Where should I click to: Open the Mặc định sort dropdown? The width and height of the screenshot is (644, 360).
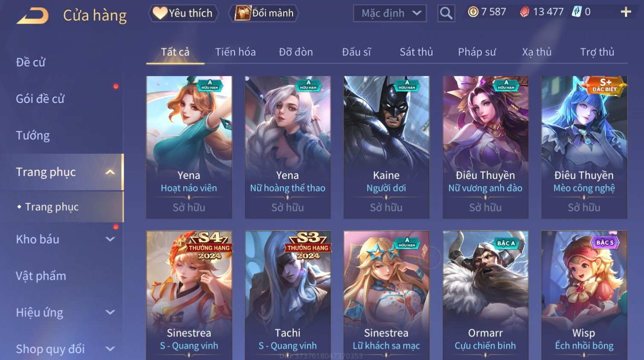(390, 13)
